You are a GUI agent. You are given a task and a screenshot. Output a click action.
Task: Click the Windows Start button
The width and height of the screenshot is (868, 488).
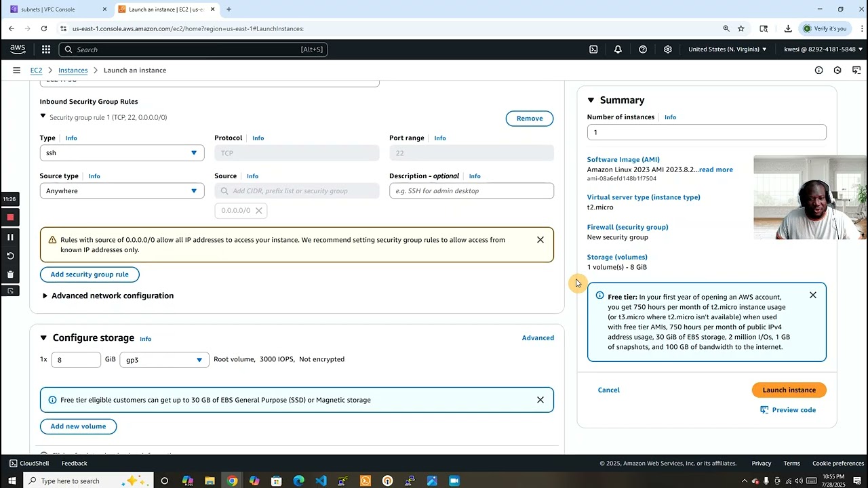click(x=12, y=481)
